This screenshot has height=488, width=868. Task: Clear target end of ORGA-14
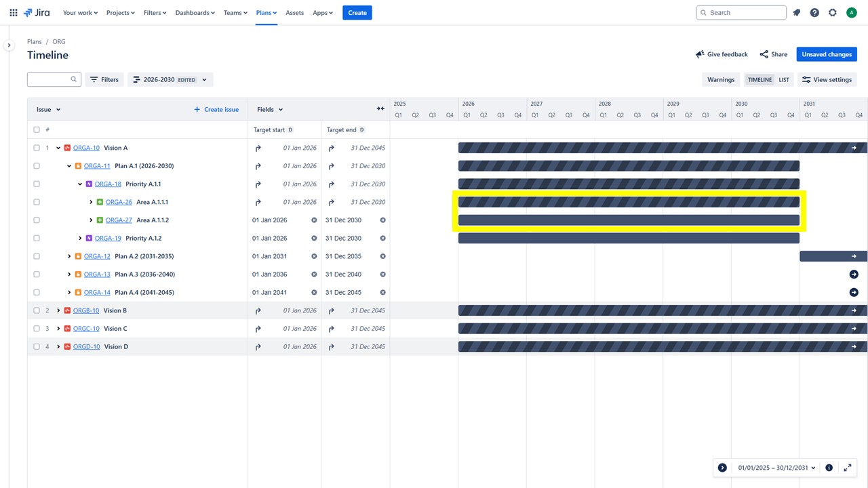382,293
